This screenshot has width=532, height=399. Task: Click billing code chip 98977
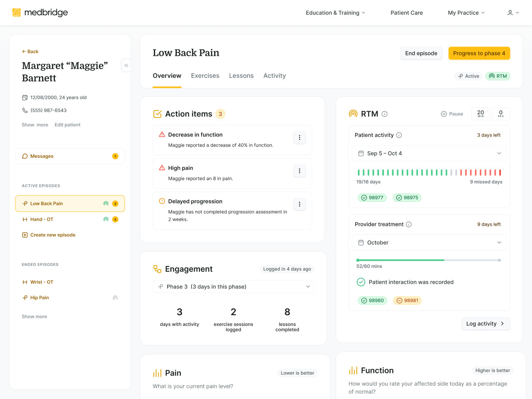click(x=372, y=198)
